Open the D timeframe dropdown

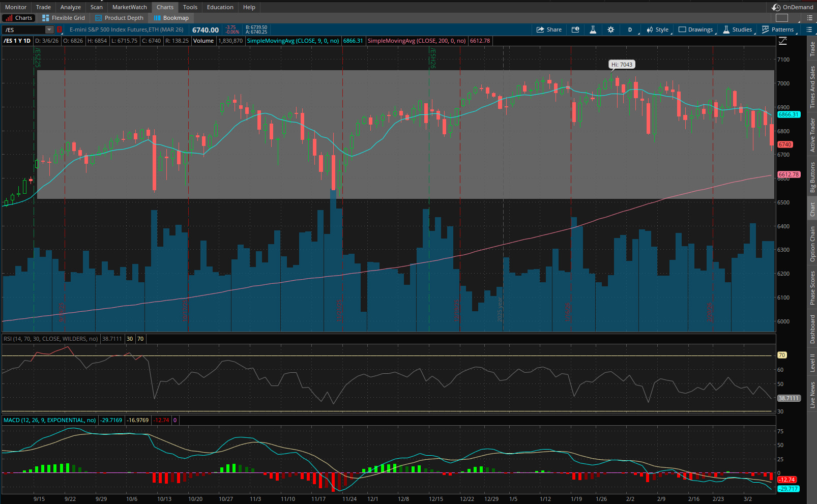pos(630,29)
